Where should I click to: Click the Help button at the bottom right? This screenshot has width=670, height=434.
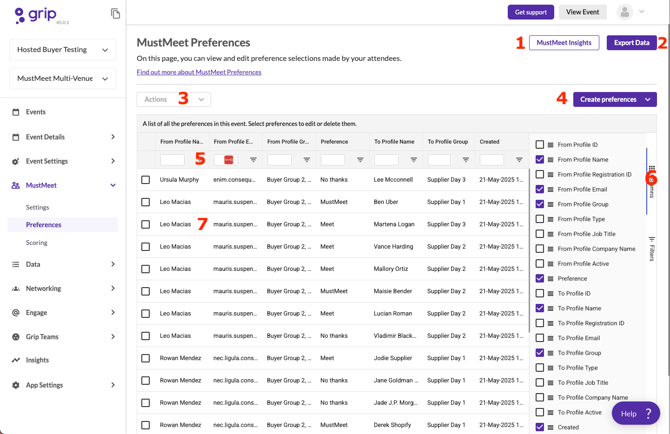[x=635, y=413]
